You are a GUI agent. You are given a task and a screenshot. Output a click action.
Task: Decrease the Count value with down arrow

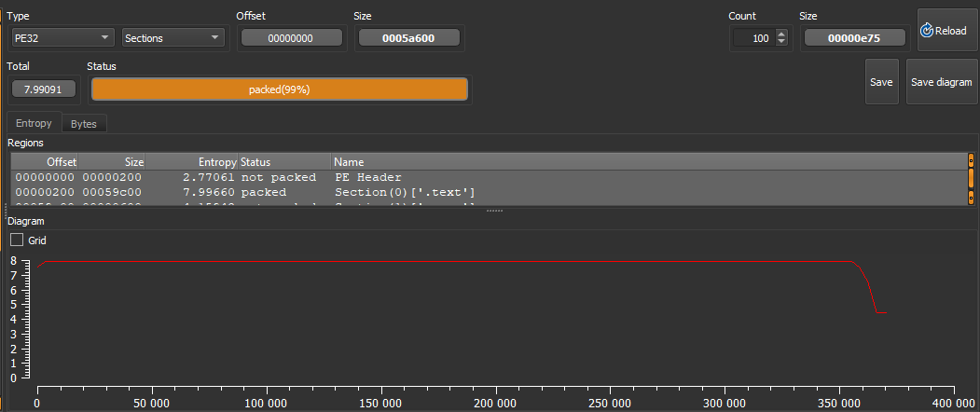click(x=781, y=42)
